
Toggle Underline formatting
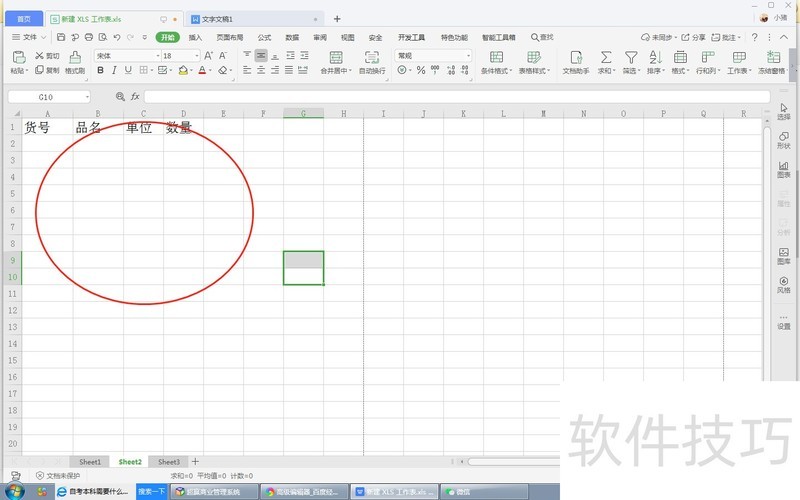coord(128,70)
